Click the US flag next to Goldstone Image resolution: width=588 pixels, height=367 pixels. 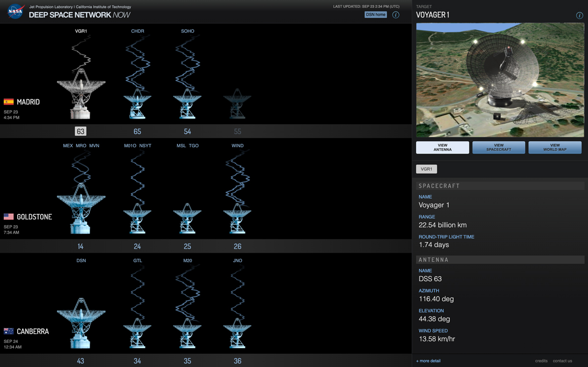pyautogui.click(x=9, y=217)
